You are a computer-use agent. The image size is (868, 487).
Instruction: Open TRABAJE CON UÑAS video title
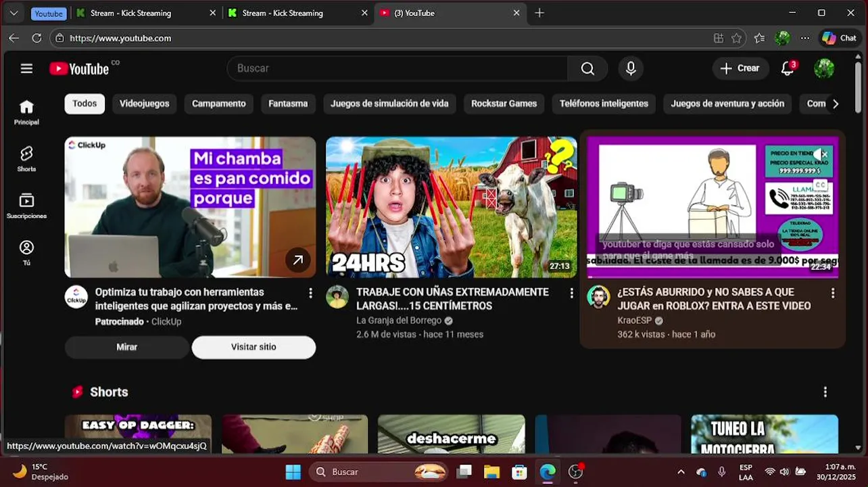452,299
